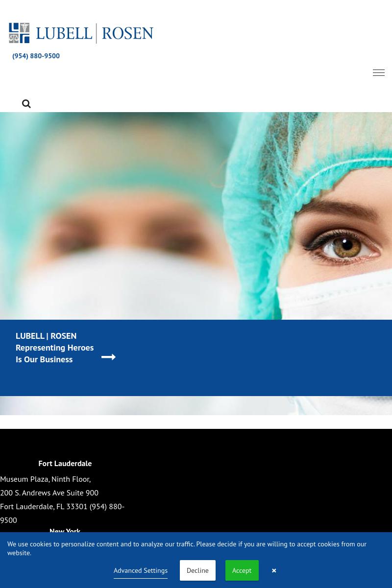This screenshot has height=588, width=392.
Task: Click the cookie consent message text
Action: point(186,548)
